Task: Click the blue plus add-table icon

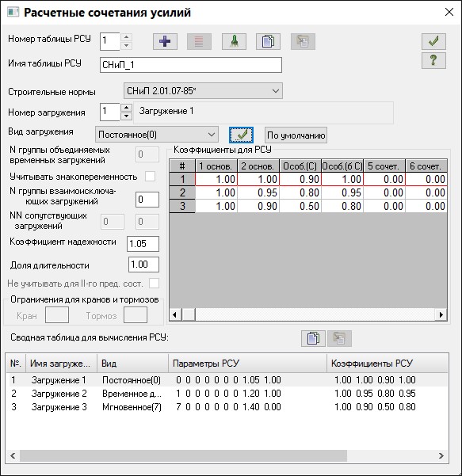Action: tap(165, 42)
